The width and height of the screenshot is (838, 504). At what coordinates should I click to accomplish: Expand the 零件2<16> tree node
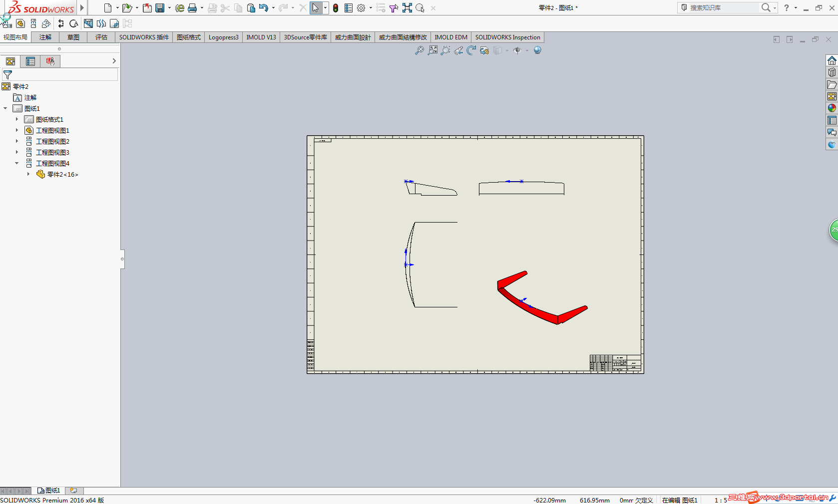coord(28,174)
